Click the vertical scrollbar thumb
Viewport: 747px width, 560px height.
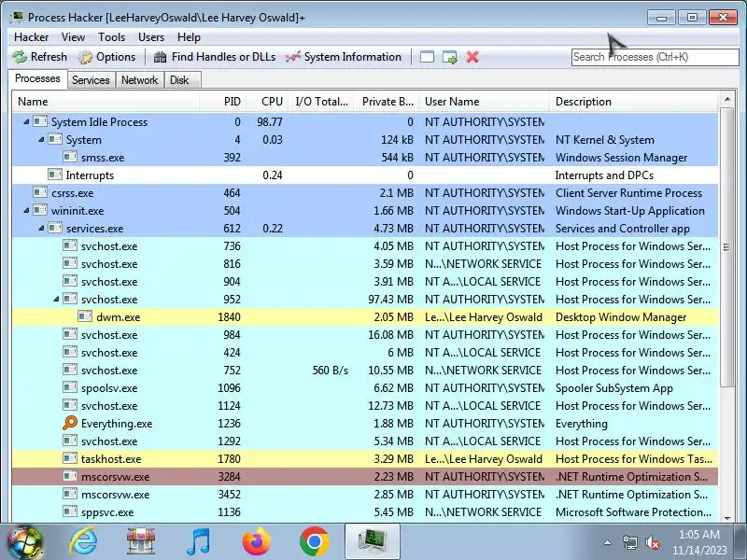(726, 246)
